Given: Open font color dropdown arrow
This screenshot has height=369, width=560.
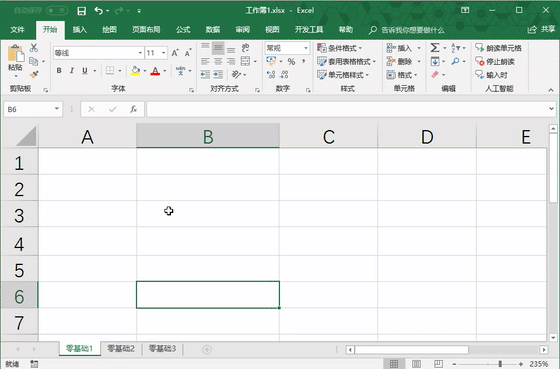Looking at the screenshot, I should (165, 71).
